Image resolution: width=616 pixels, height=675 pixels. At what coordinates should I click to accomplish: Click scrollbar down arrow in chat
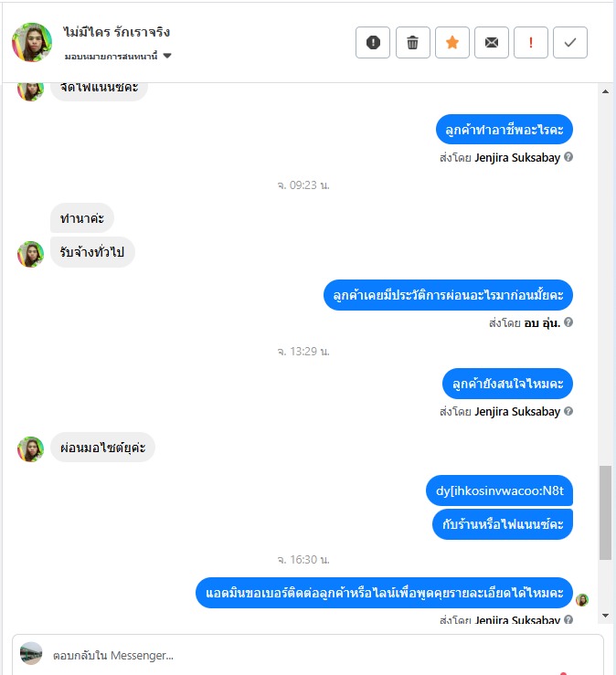click(x=605, y=616)
